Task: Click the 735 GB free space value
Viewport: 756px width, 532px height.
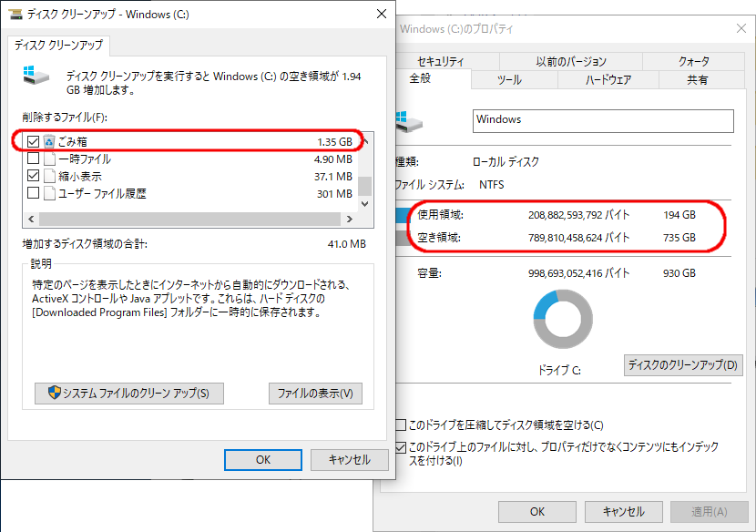Action: click(x=679, y=237)
